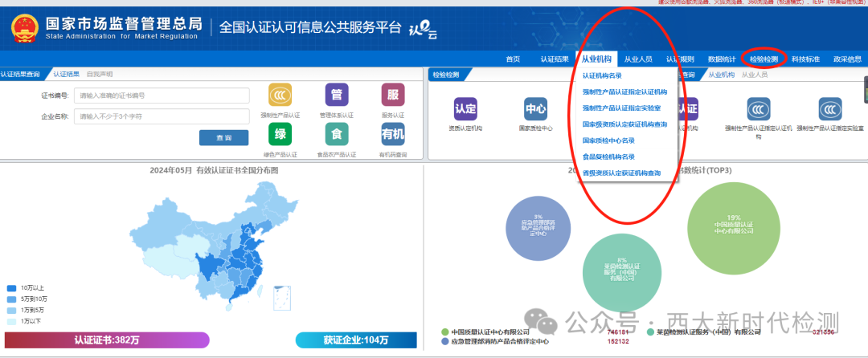Click the 认e云 logo in the header
Image resolution: width=868 pixels, height=358 pixels.
424,31
